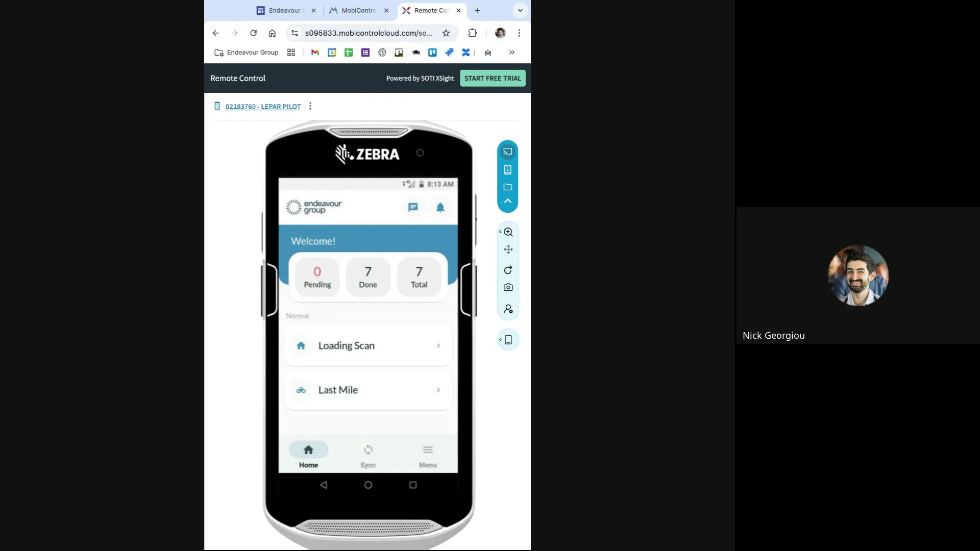This screenshot has width=980, height=551.
Task: Open the Loading Scan option
Action: [x=368, y=345]
